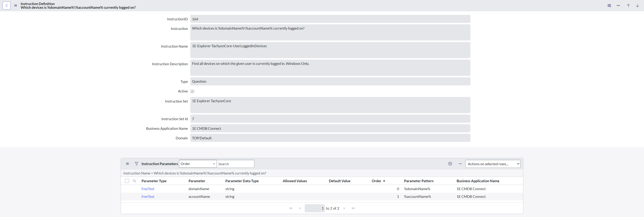This screenshot has height=217, width=644.
Task: Click string data type in accountName row
Action: click(x=230, y=197)
